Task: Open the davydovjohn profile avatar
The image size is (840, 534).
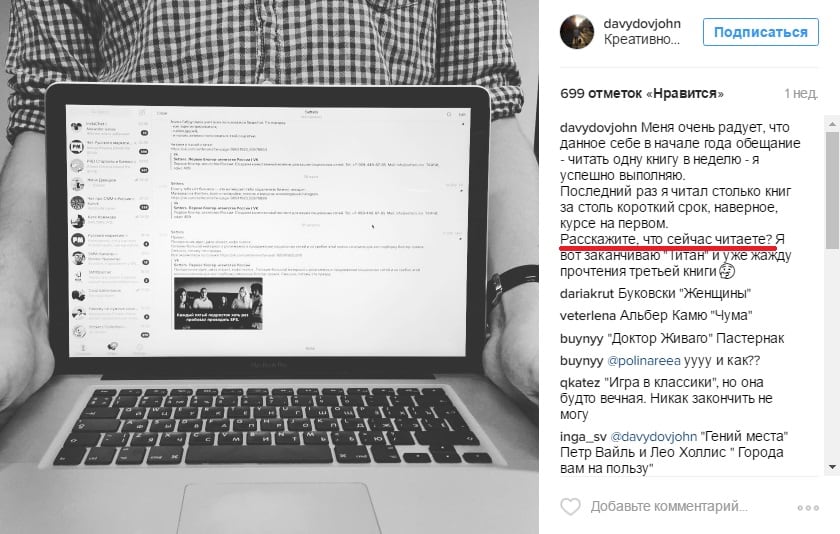Action: coord(577,32)
